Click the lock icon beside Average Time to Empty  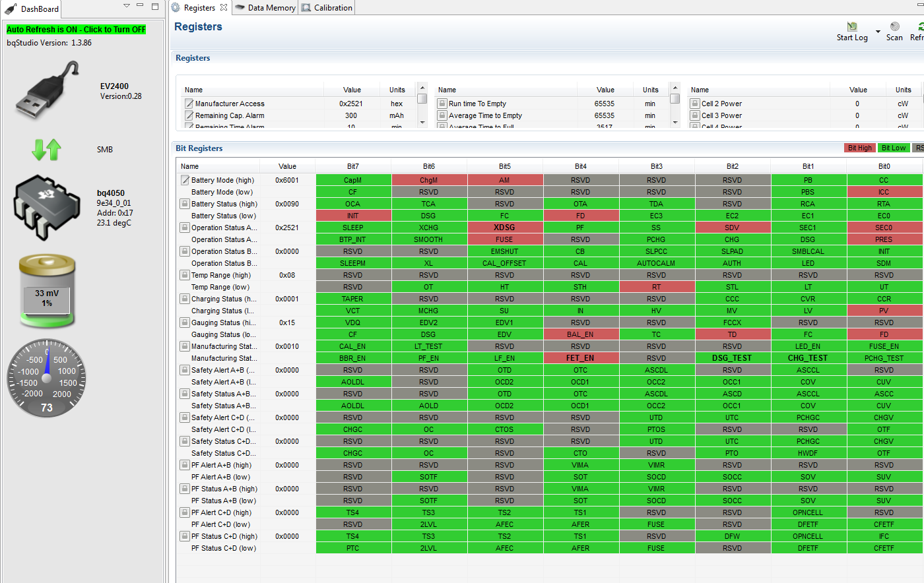pyautogui.click(x=442, y=115)
